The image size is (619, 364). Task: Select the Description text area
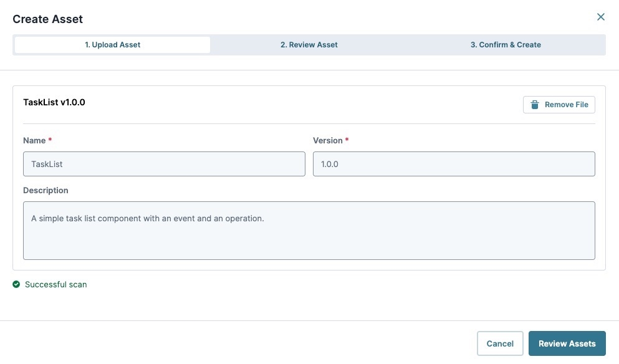click(309, 230)
